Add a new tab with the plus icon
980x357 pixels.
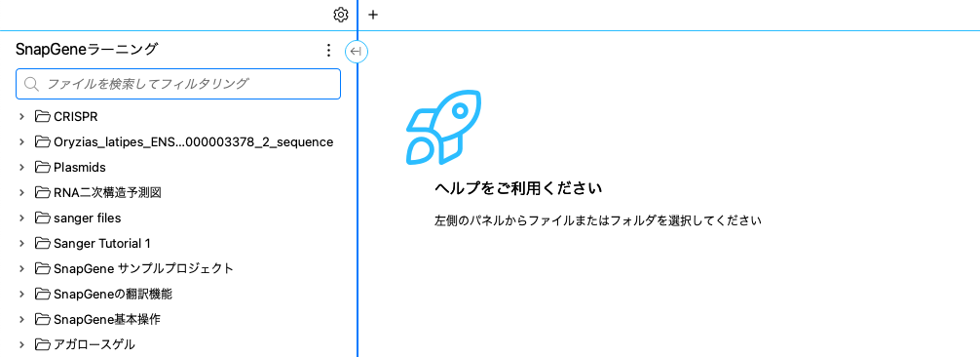(x=373, y=15)
